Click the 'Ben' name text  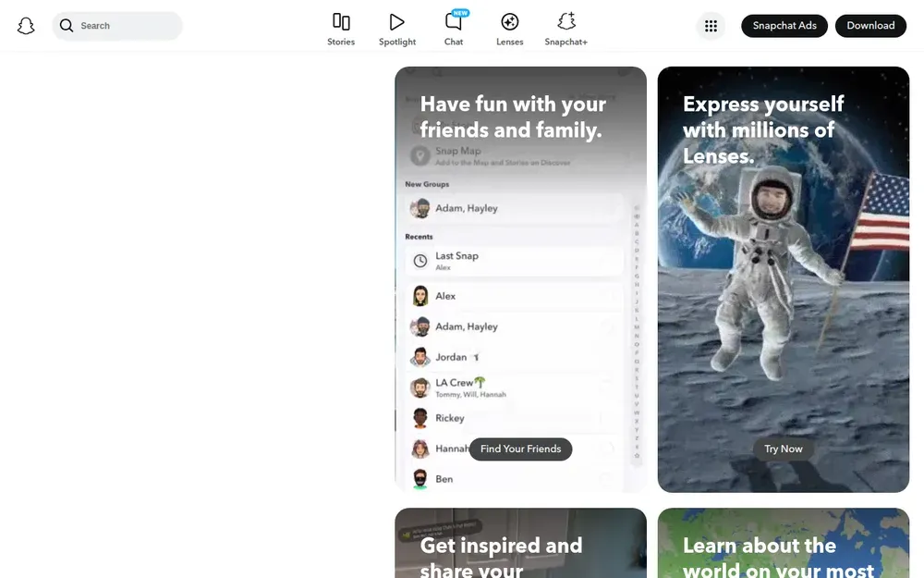444,479
